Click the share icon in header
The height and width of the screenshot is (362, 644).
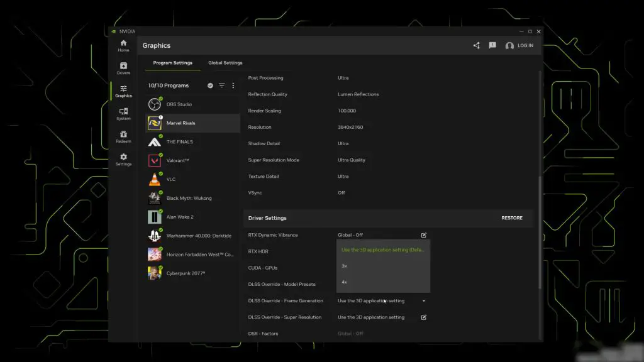coord(477,45)
